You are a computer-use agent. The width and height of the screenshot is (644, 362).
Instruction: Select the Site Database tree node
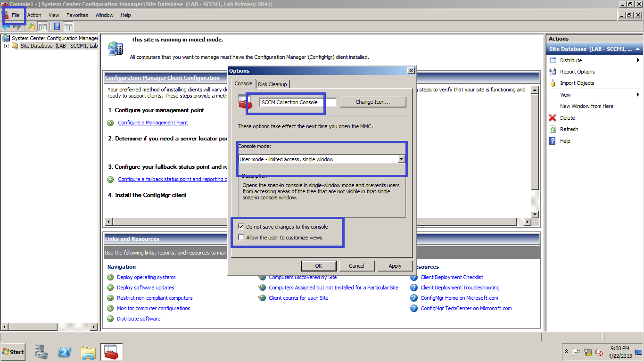coord(59,46)
